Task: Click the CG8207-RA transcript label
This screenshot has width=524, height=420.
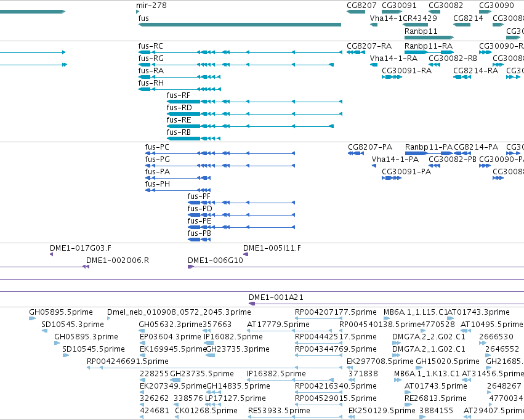Action: coord(369,46)
